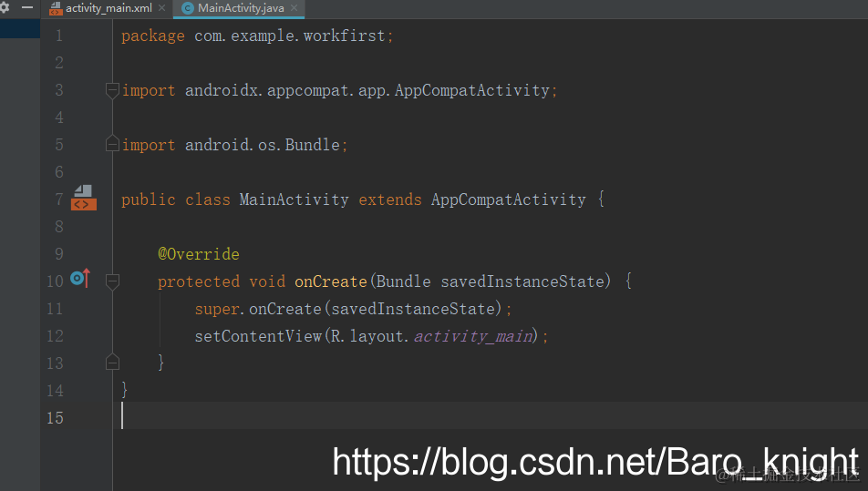This screenshot has height=491, width=868.
Task: Click the 'super' keyword on line 11
Action: click(x=217, y=310)
